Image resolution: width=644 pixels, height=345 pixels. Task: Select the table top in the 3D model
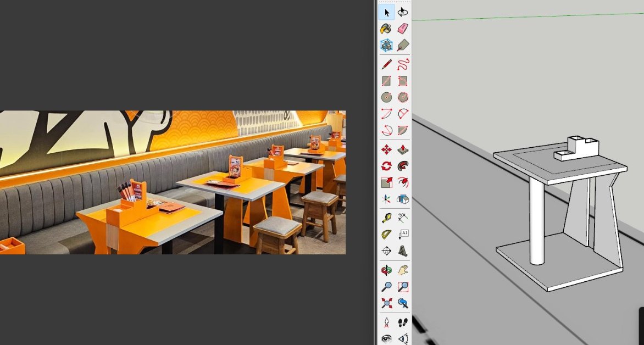click(560, 163)
